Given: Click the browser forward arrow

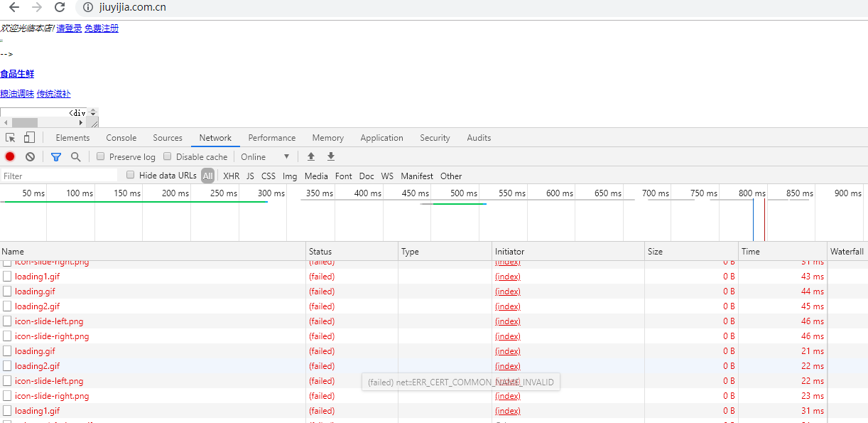Looking at the screenshot, I should tap(37, 7).
